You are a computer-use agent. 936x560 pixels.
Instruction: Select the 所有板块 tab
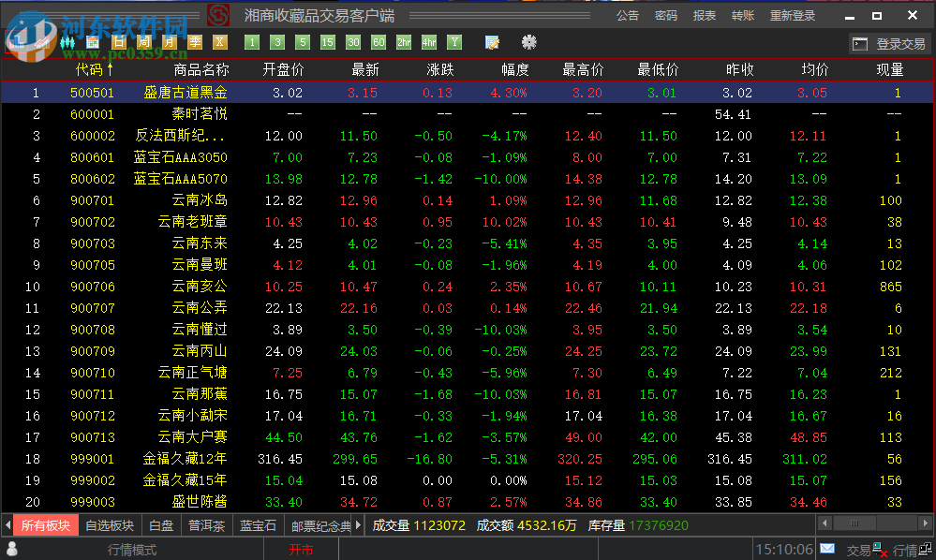[x=46, y=525]
